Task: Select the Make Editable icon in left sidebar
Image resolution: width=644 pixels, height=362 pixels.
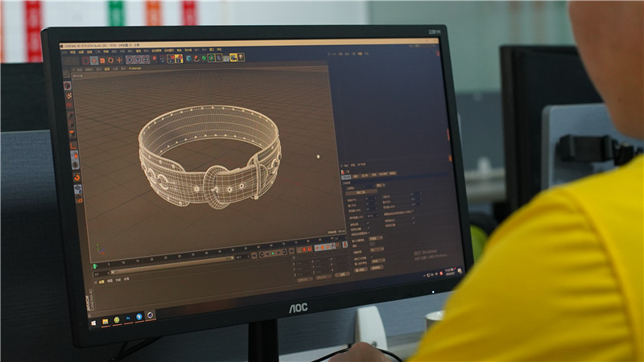Action: tap(68, 85)
